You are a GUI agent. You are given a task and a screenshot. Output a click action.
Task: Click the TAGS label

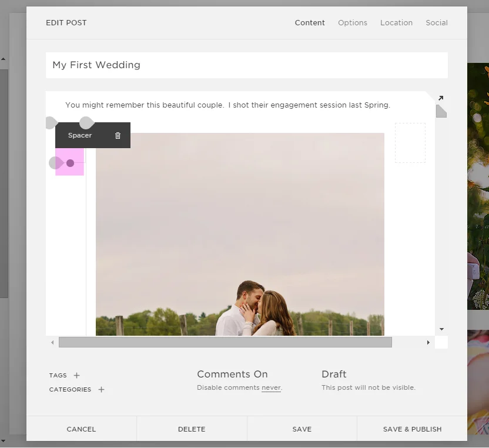click(x=58, y=375)
